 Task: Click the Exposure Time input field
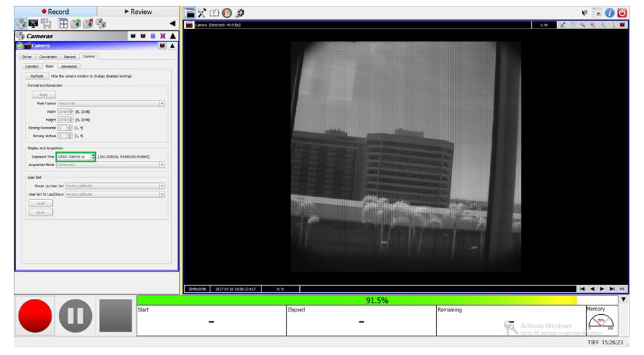pos(74,157)
